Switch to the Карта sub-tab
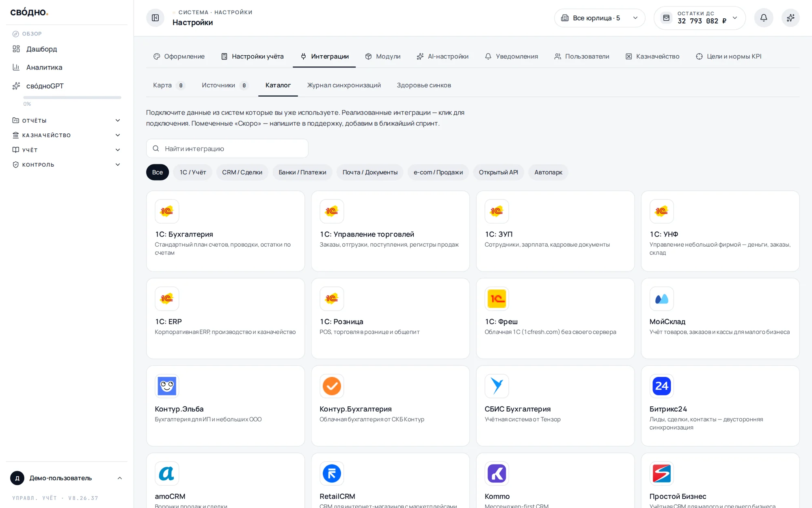812x508 pixels. coord(169,85)
